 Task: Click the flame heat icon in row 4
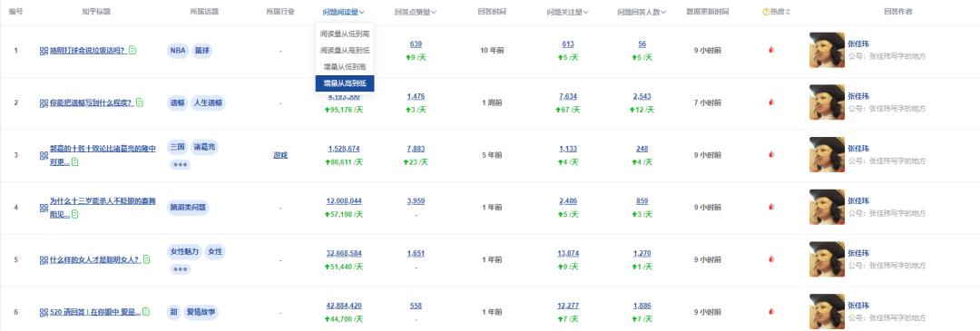(771, 207)
